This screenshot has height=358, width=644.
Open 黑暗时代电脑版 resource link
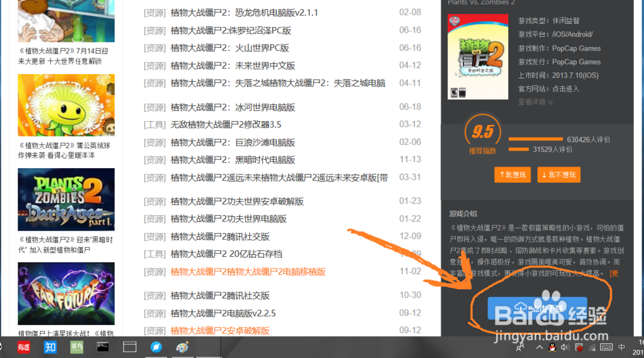232,160
